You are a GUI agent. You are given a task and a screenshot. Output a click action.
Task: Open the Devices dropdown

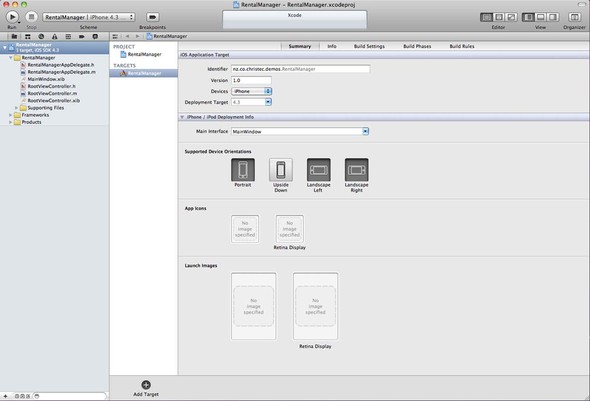click(251, 91)
